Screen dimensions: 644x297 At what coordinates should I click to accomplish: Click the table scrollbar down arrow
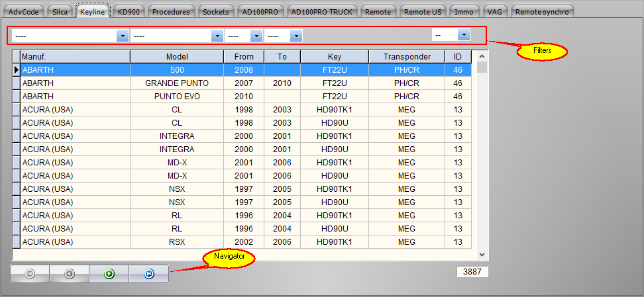tap(482, 255)
